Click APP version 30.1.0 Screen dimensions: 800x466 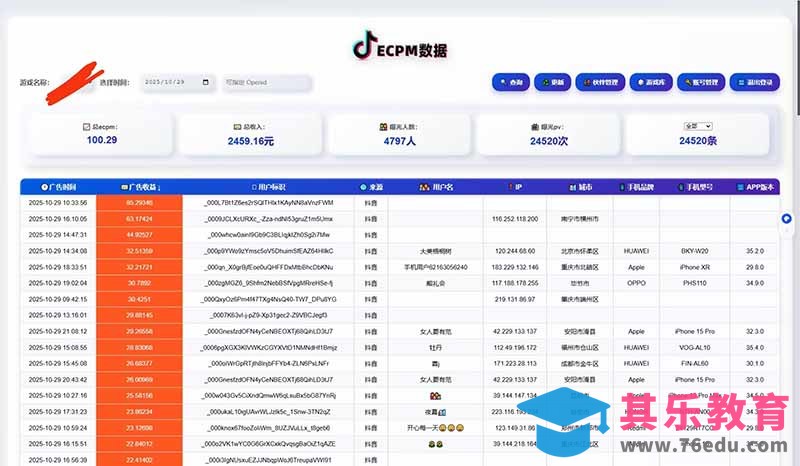755,363
